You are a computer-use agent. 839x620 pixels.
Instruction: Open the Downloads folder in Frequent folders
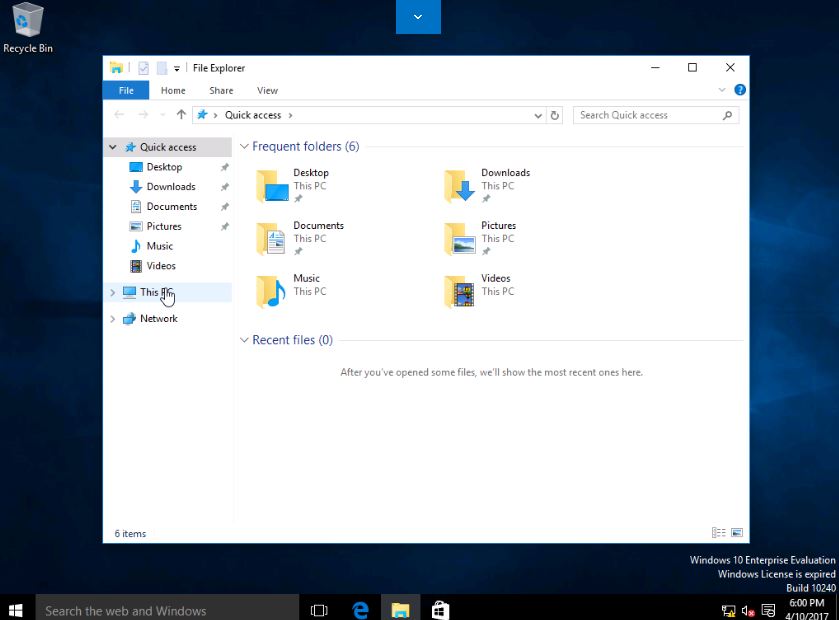point(461,185)
